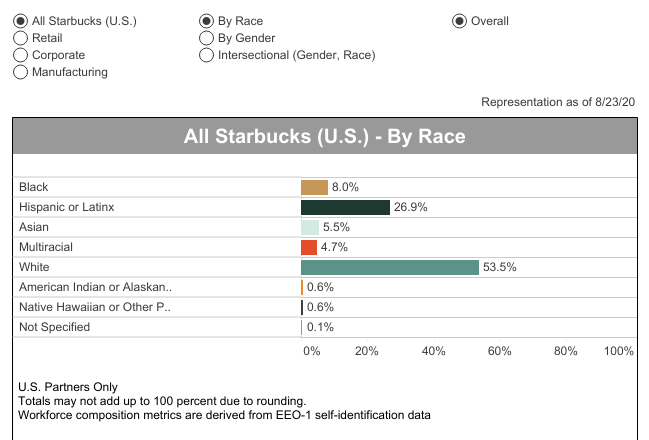
Task: Click the American Indian or Alaskan.. row label
Action: (95, 287)
